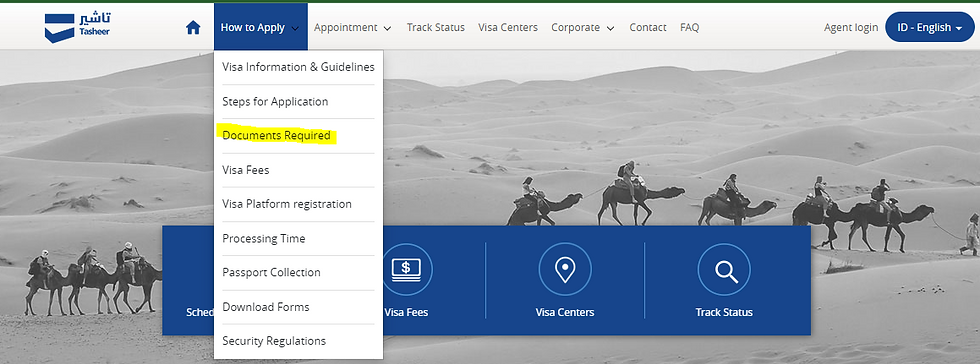
Task: Click the Tasheer logo
Action: pyautogui.click(x=78, y=28)
